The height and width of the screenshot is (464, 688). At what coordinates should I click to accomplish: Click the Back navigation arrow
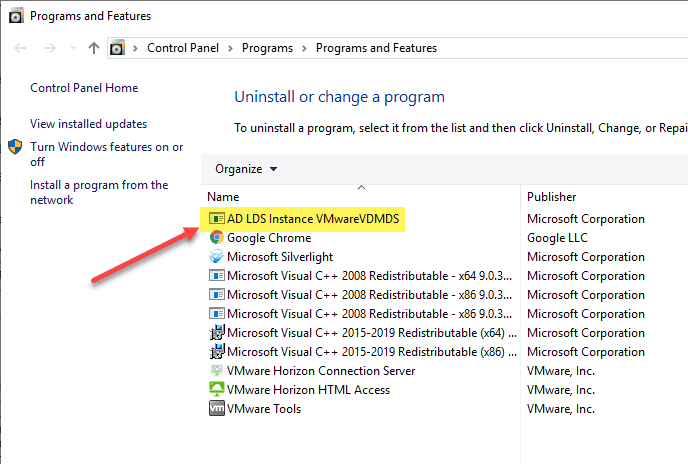click(21, 48)
